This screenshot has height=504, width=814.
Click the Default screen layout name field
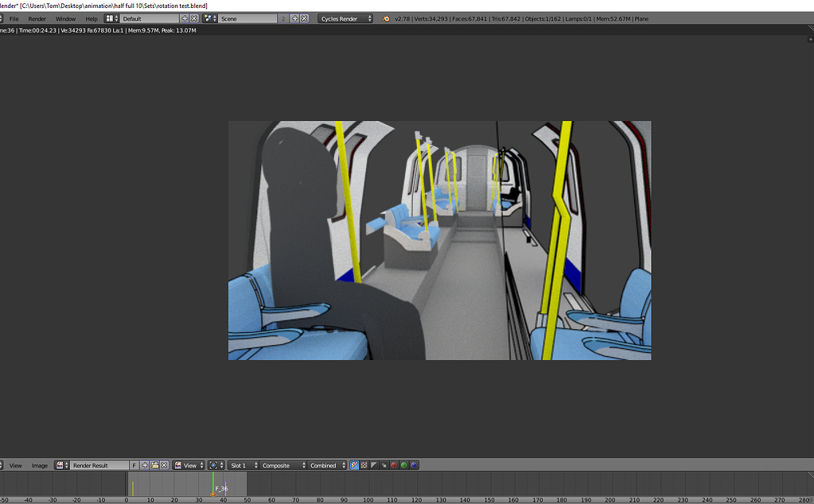[x=150, y=18]
